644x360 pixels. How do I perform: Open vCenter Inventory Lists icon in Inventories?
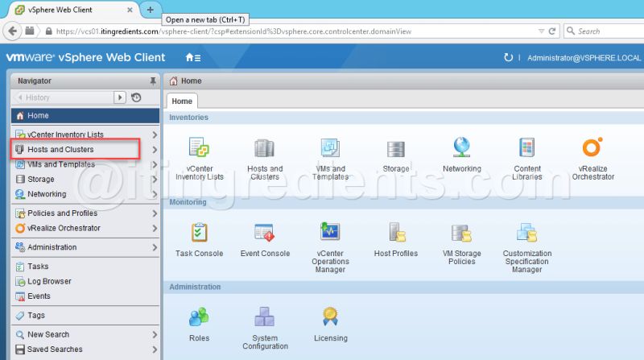point(199,147)
